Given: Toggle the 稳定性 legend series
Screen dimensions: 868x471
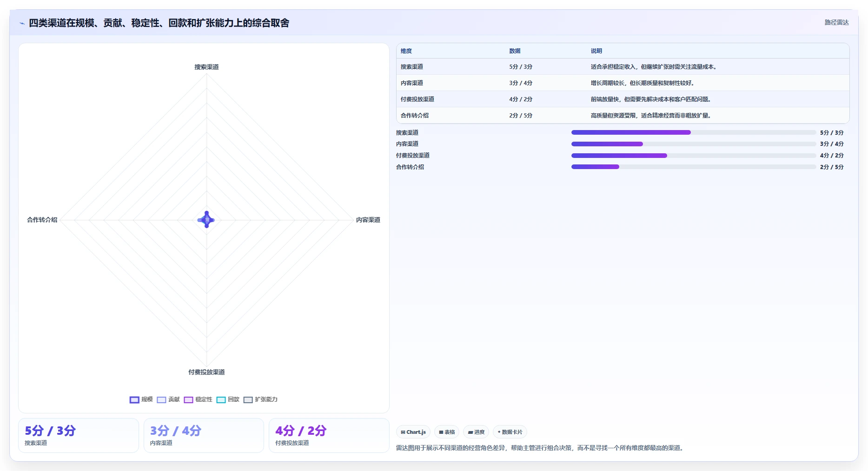Looking at the screenshot, I should pos(198,399).
